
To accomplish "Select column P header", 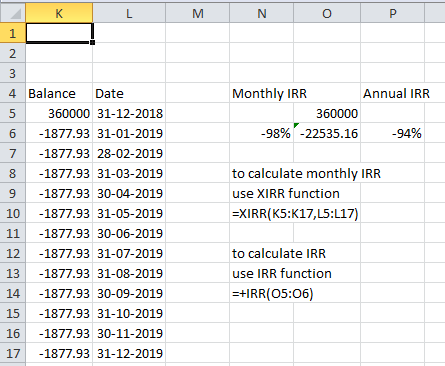I will (393, 13).
